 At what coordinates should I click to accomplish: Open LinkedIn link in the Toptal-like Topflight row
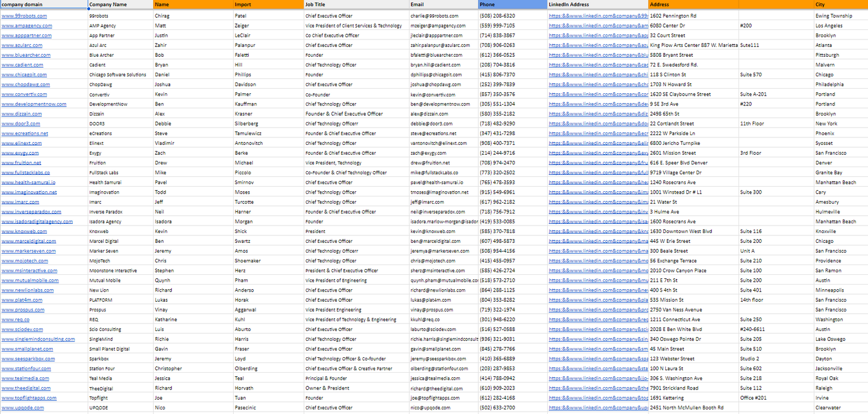coord(598,398)
